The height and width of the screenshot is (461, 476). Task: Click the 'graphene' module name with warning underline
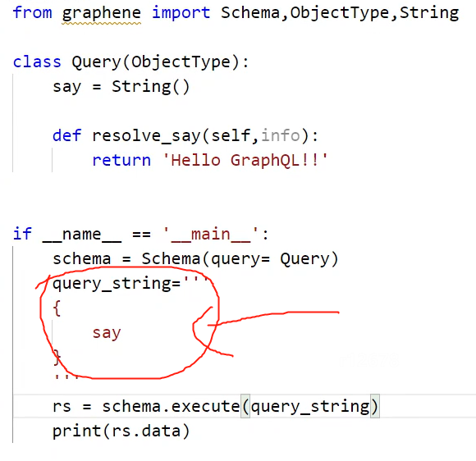pyautogui.click(x=102, y=13)
